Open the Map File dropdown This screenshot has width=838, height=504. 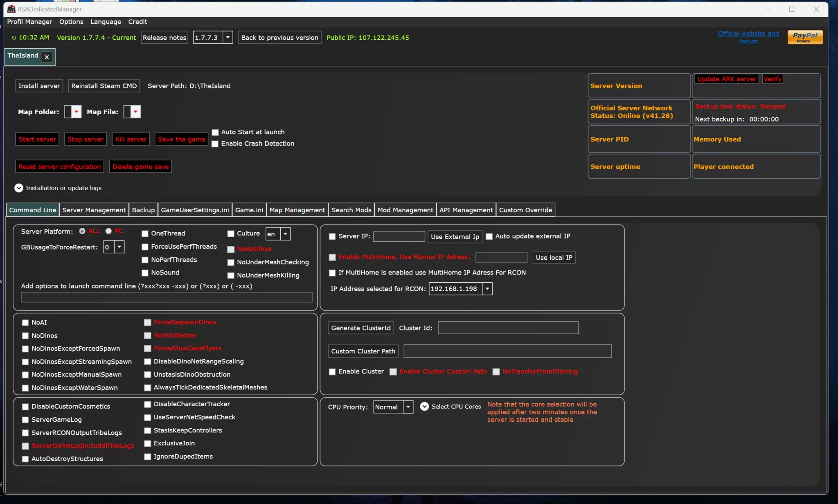(135, 112)
